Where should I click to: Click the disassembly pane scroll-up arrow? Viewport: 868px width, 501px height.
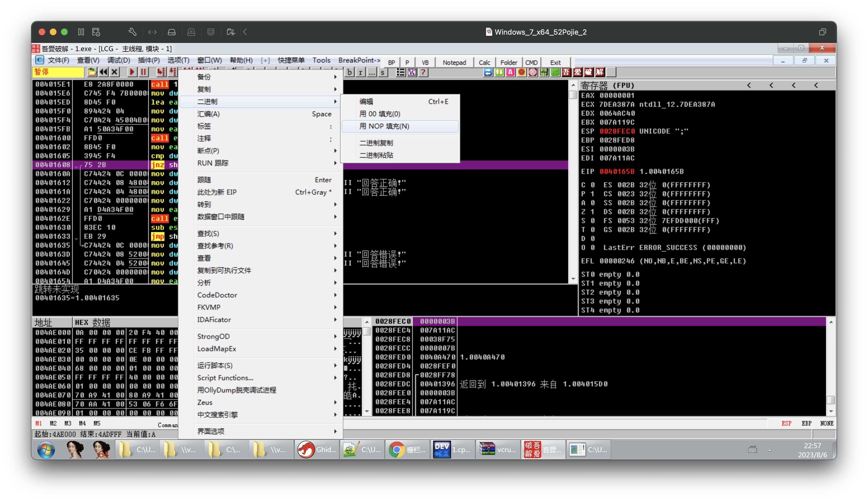[573, 85]
